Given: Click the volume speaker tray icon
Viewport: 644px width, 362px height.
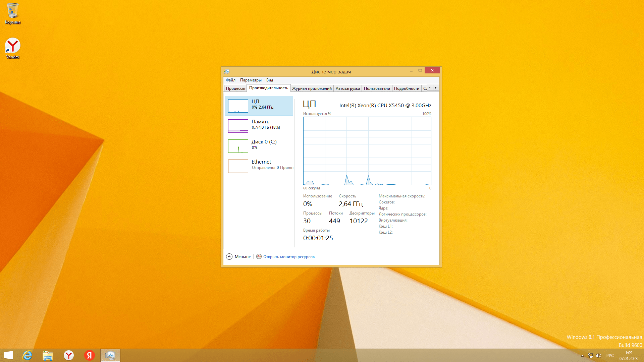Looking at the screenshot, I should (599, 356).
